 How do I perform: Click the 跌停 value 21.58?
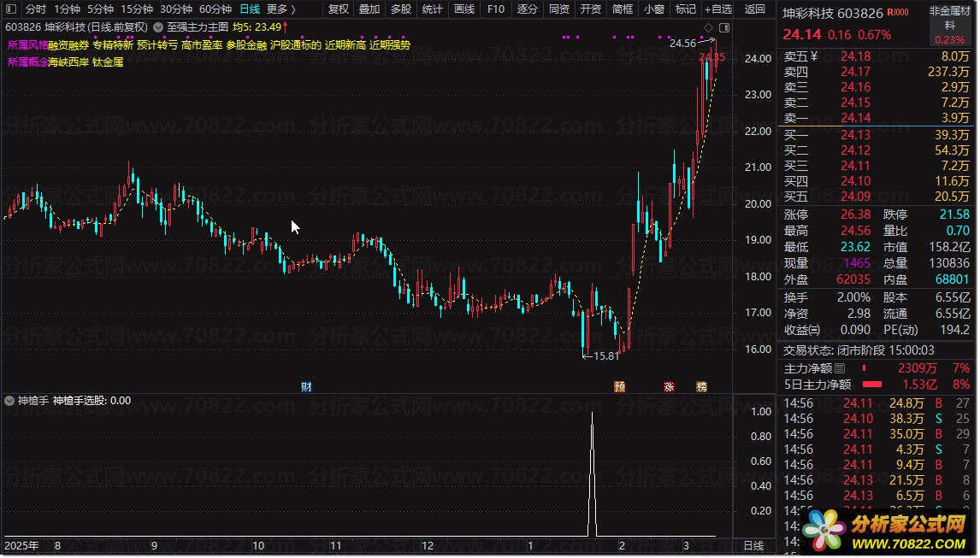click(954, 214)
